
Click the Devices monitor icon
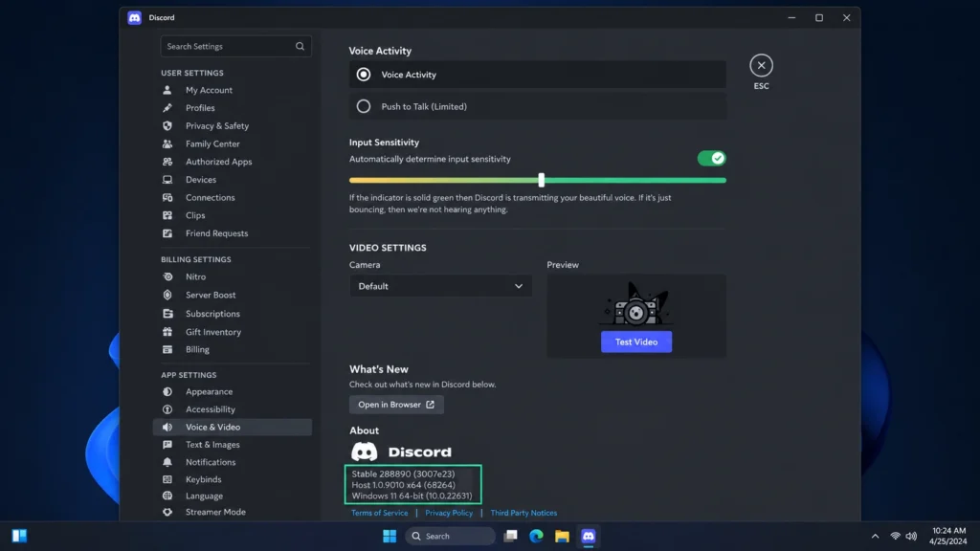[167, 179]
